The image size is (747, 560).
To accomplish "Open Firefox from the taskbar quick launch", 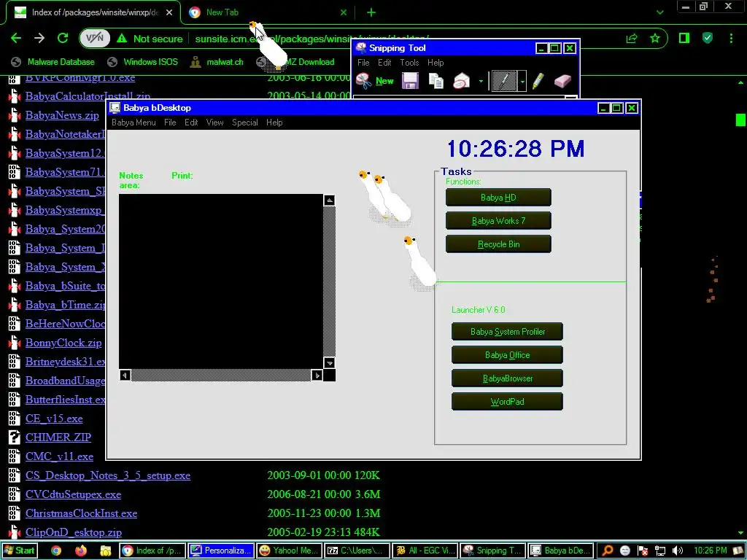I will coord(81,551).
